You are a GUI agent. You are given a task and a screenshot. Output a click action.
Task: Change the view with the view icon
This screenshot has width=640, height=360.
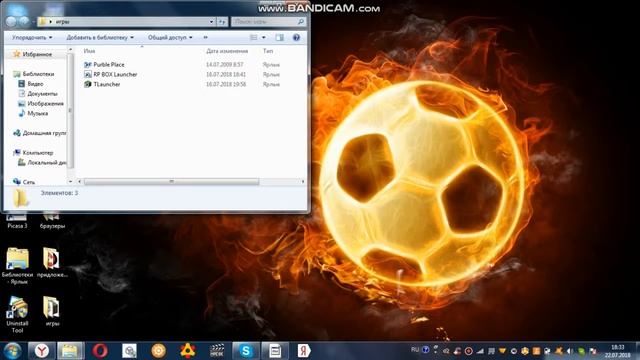pyautogui.click(x=253, y=38)
